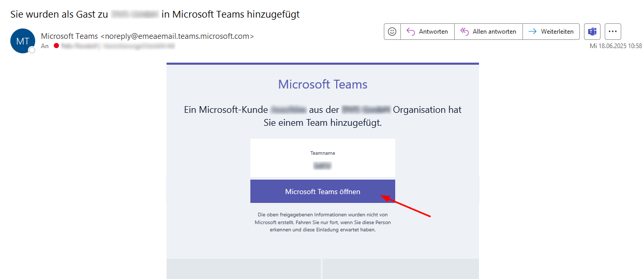The image size is (644, 279).
Task: Click the Microsoft Teams heading
Action: 323,84
